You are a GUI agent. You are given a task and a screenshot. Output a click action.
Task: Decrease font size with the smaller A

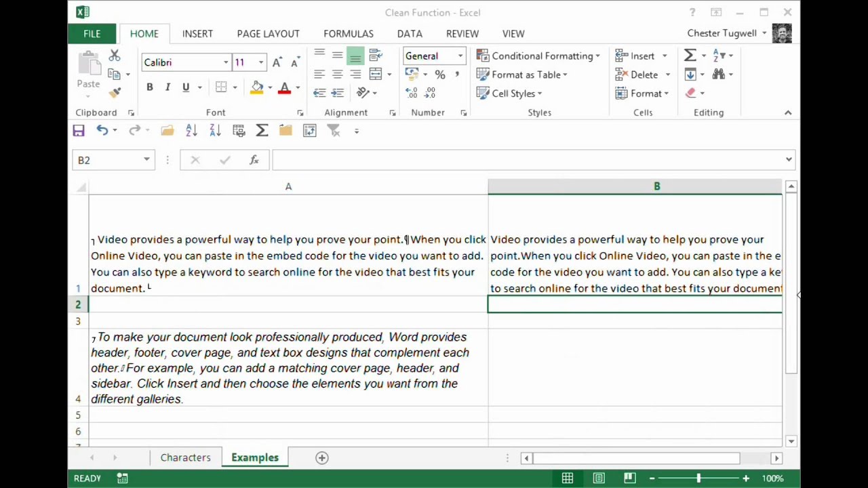click(x=294, y=62)
